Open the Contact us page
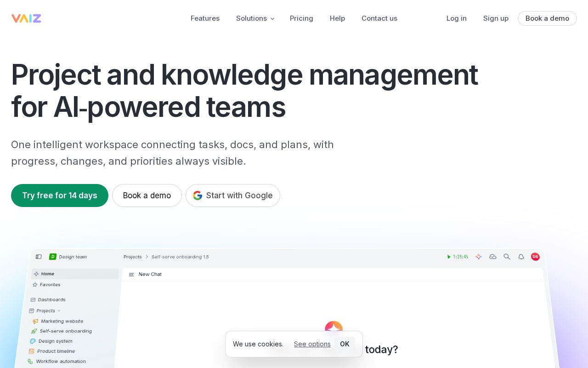Image resolution: width=588 pixels, height=368 pixels. (x=379, y=18)
